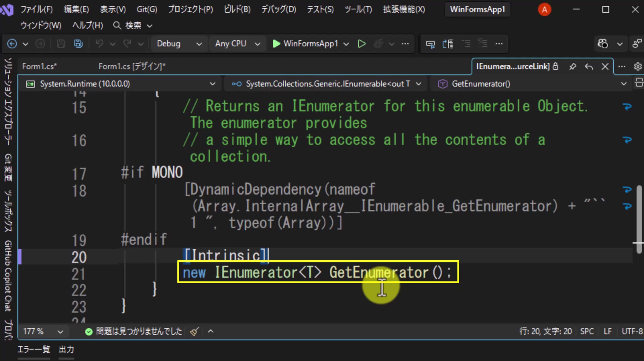Click the comment selection toolbar icon
The width and height of the screenshot is (644, 361).
(430, 44)
